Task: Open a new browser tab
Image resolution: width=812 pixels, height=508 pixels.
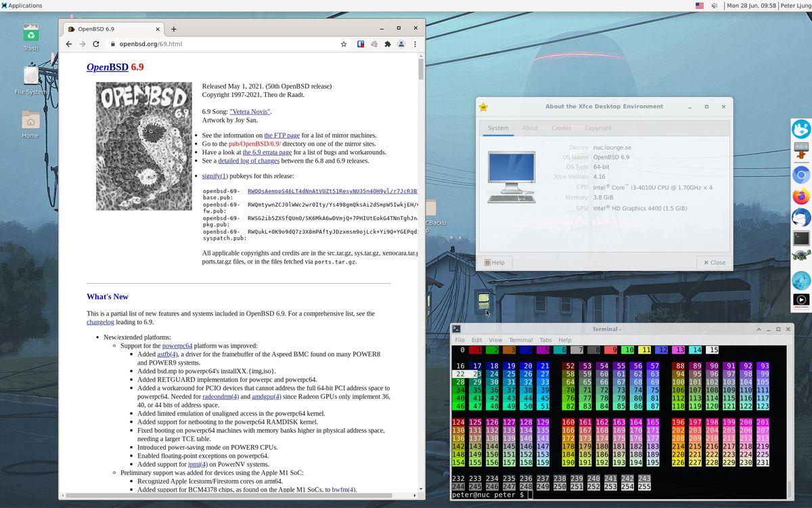Action: point(173,29)
